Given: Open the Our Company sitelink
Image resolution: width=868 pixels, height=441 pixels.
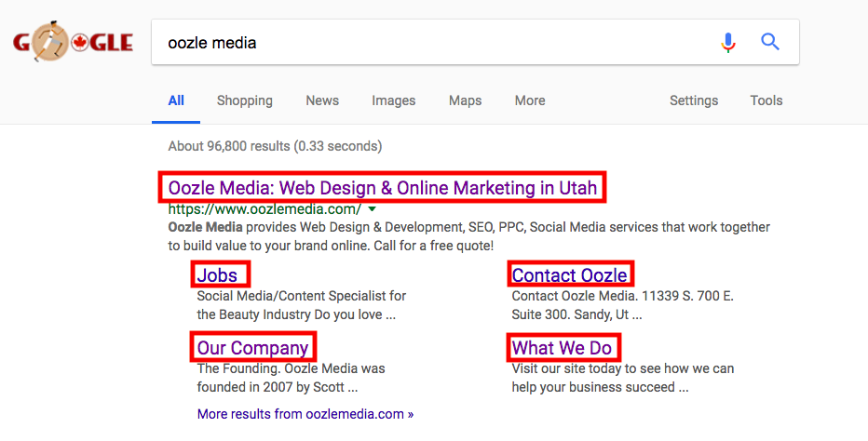Looking at the screenshot, I should (x=253, y=347).
